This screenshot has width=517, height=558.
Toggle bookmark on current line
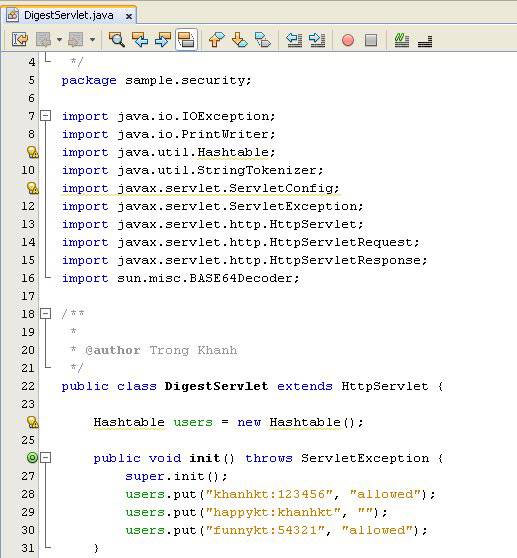[263, 40]
